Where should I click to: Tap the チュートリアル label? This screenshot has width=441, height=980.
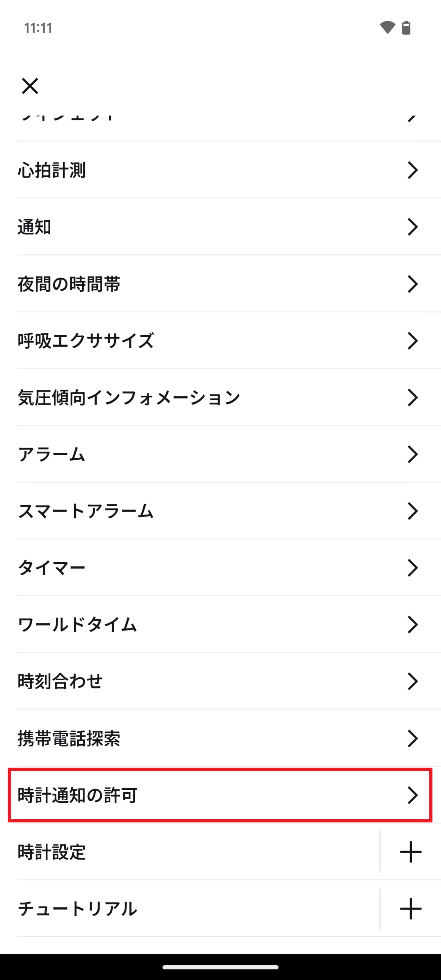tap(78, 909)
